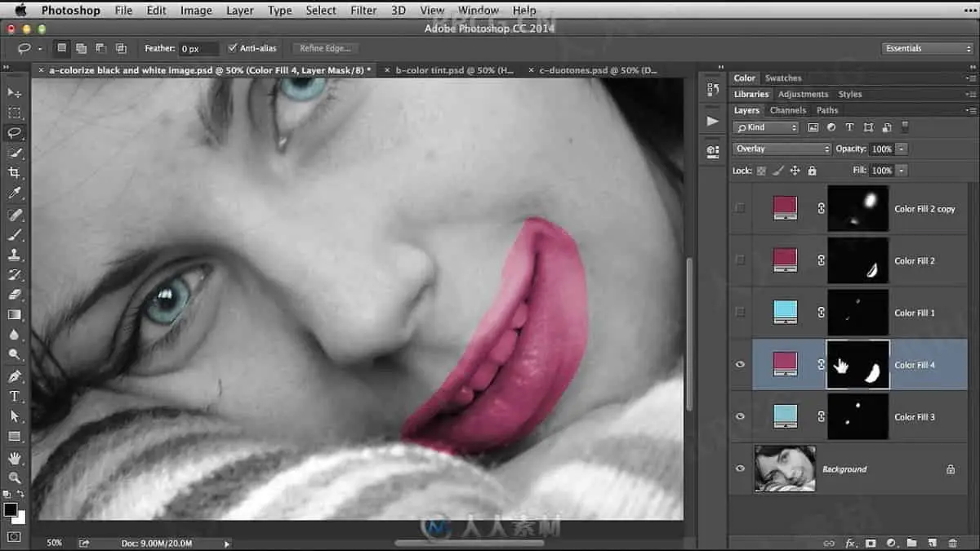980x551 pixels.
Task: Click the Refine Edge button
Action: coord(324,48)
